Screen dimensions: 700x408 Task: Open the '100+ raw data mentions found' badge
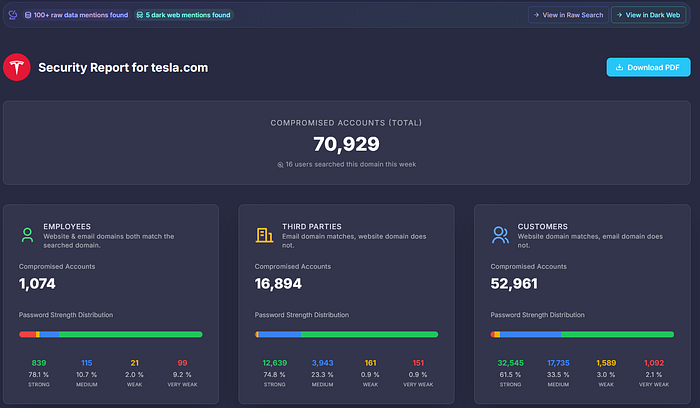pyautogui.click(x=76, y=15)
